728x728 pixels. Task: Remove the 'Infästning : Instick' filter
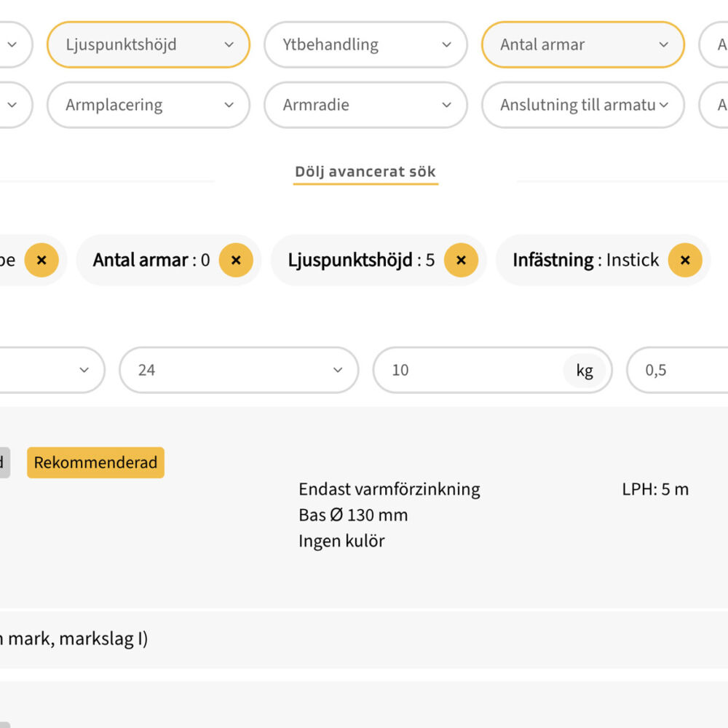click(685, 260)
